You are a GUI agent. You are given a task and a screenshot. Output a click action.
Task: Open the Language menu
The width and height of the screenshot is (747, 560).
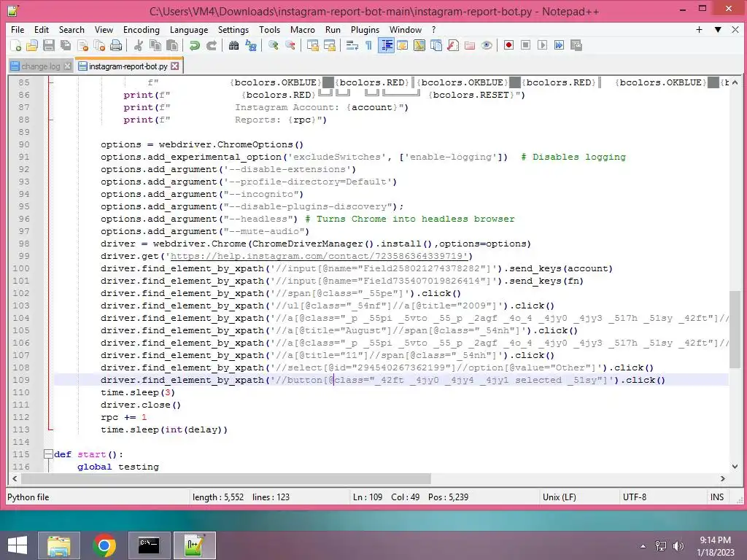(x=189, y=29)
